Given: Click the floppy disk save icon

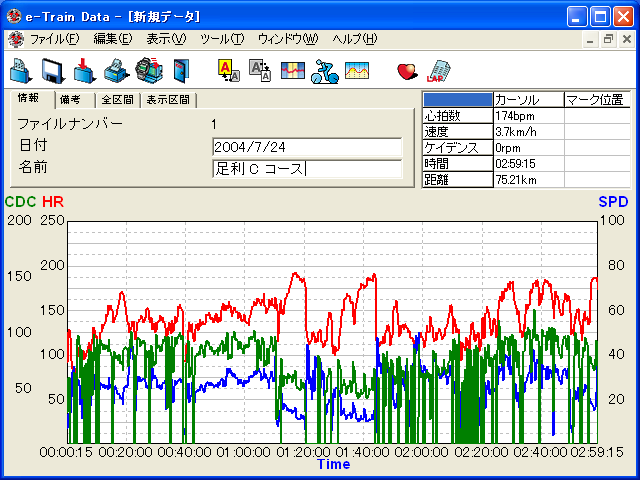Looking at the screenshot, I should coord(53,70).
